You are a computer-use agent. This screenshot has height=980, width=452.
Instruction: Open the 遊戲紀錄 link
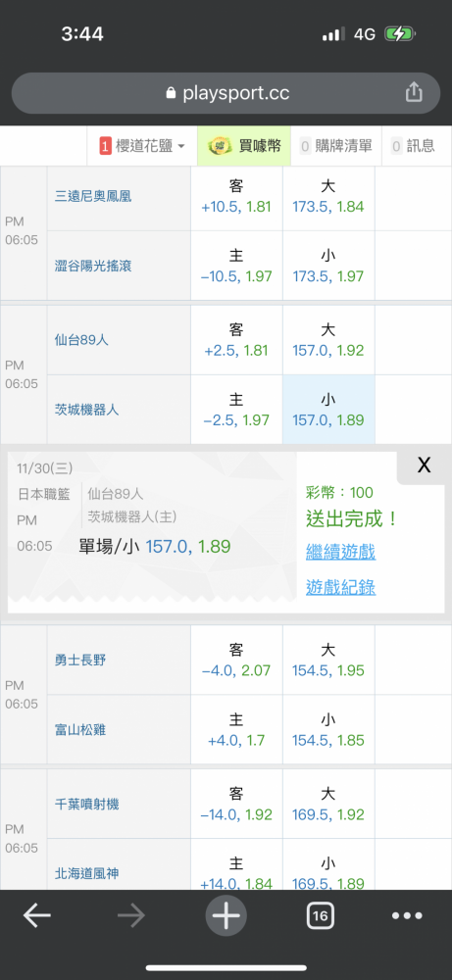click(x=341, y=587)
